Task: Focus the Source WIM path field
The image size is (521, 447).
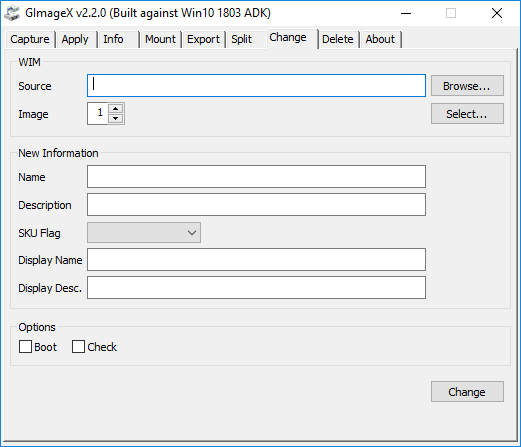Action: 256,86
